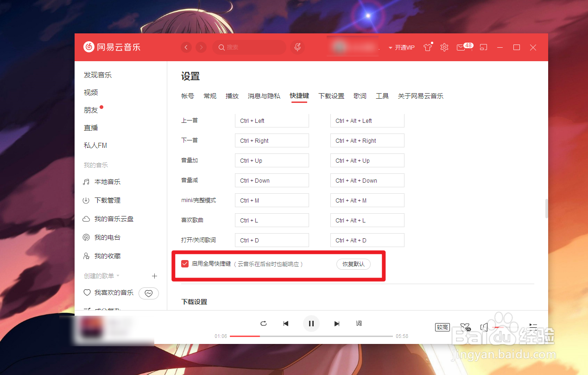This screenshot has height=375, width=588.
Task: Click the 恢复默认 button
Action: point(354,264)
